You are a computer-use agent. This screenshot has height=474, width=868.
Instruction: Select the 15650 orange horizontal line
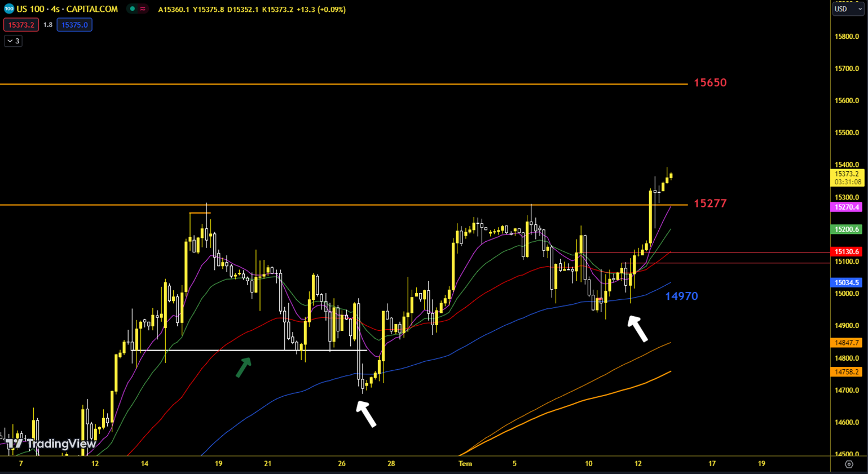pyautogui.click(x=338, y=84)
